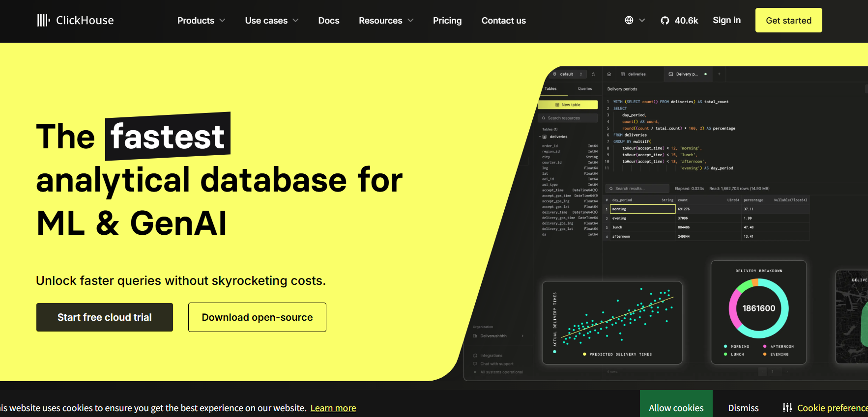Click the LUNCH legend entry
868x417 pixels.
click(x=734, y=354)
